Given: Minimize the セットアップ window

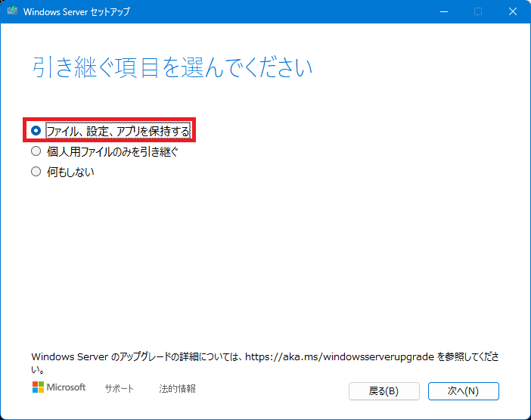Looking at the screenshot, I should tap(444, 11).
